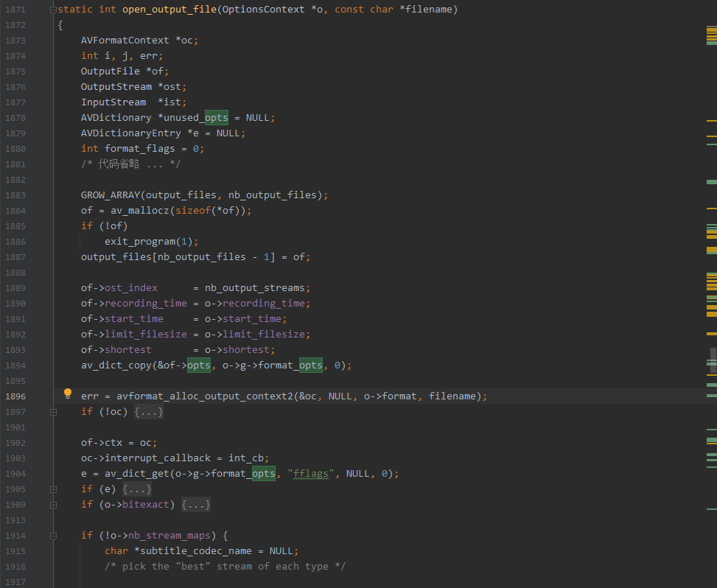Click line number 1871 in gutter
Viewport: 717px width, 588px height.
click(x=15, y=10)
